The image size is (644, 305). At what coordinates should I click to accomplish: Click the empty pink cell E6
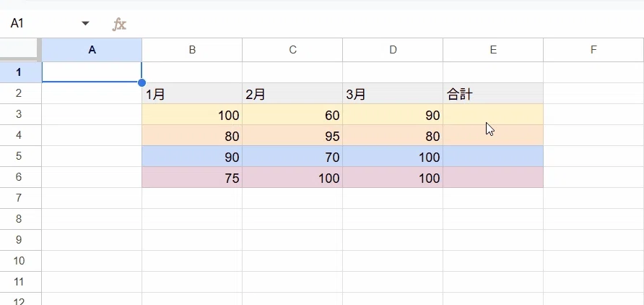tap(493, 177)
